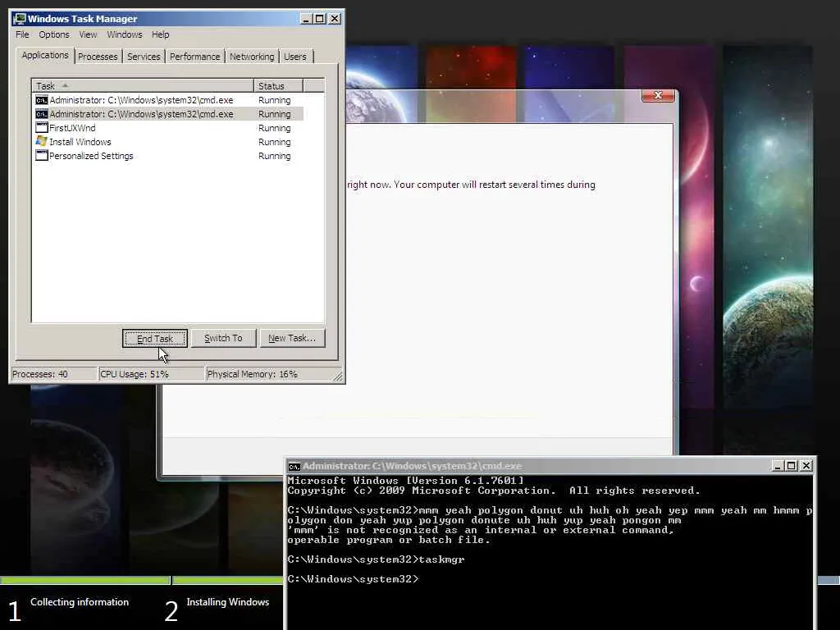840x630 pixels.
Task: Open the Help menu in Task Manager
Action: 160,34
